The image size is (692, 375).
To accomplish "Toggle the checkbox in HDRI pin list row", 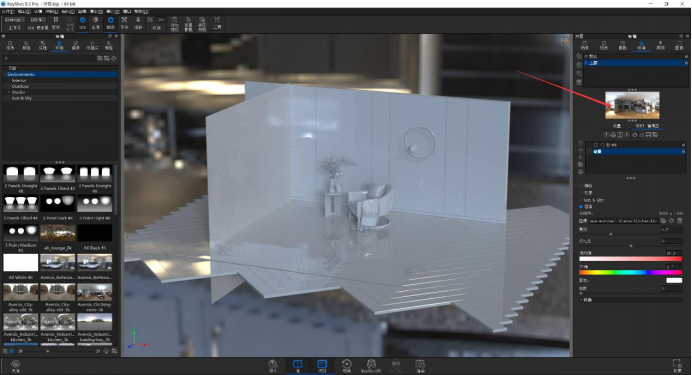I will coord(595,145).
